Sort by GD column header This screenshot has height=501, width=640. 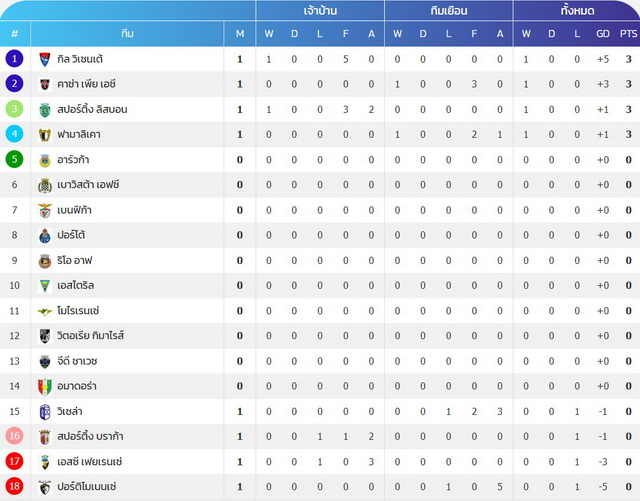point(603,33)
